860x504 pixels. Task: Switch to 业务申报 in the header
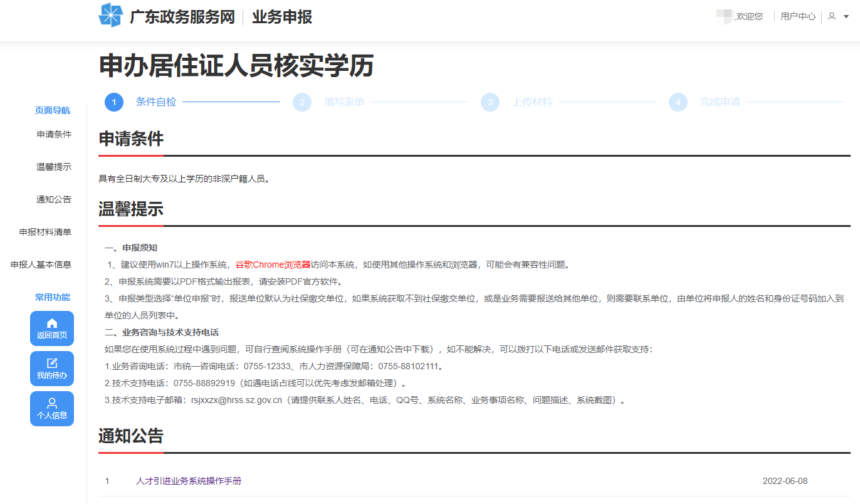point(281,18)
